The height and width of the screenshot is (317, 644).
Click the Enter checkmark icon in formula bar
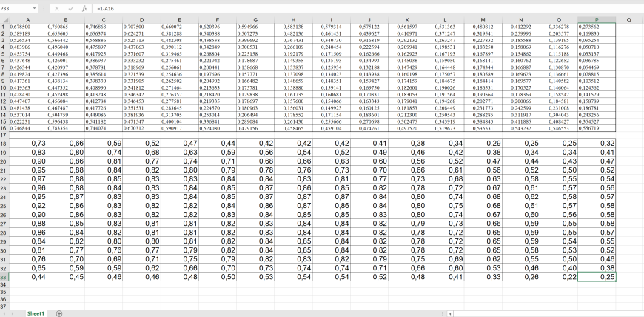pos(70,8)
